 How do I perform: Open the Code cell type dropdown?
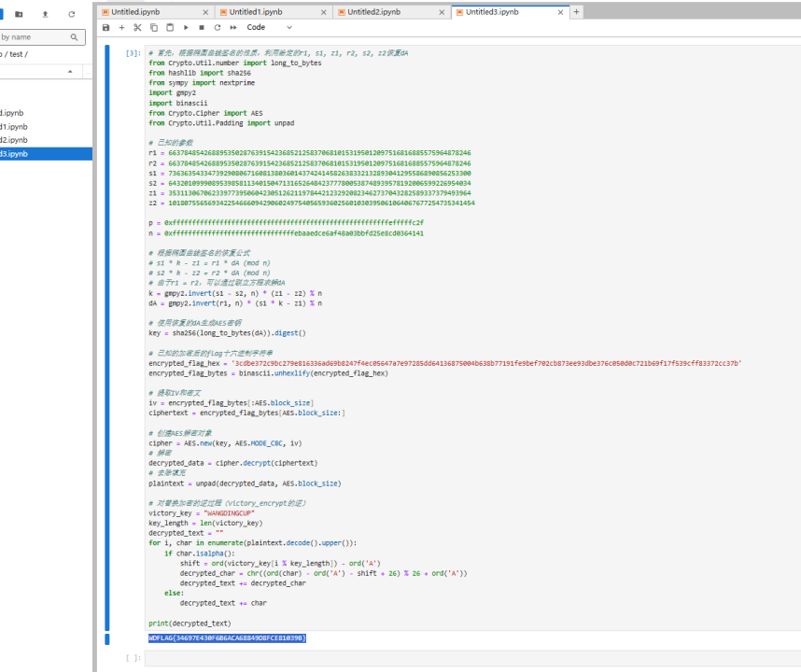pyautogui.click(x=268, y=28)
